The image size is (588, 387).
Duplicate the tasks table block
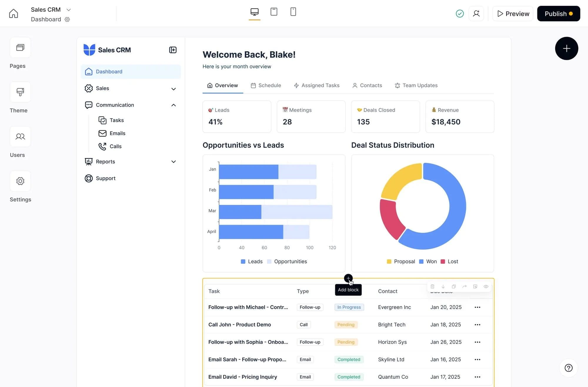454,286
